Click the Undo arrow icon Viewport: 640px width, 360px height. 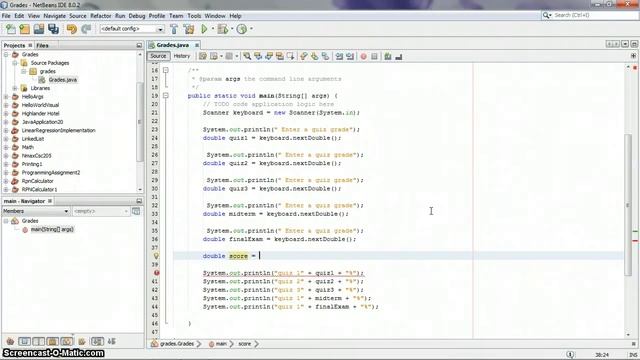tap(71, 29)
